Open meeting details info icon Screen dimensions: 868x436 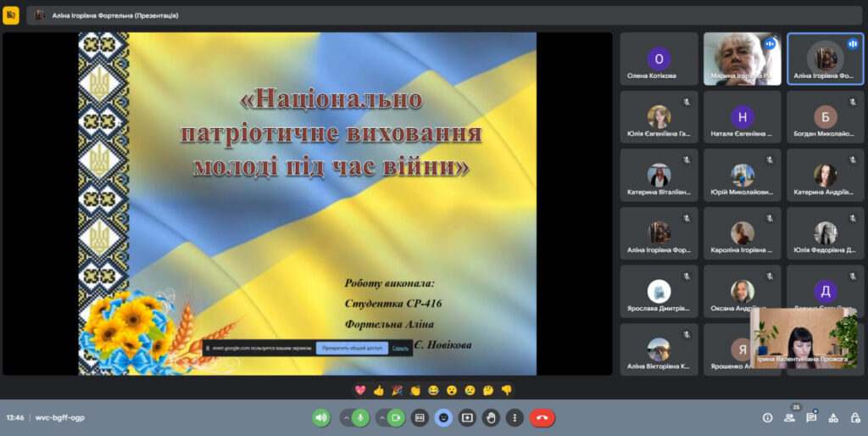(768, 417)
